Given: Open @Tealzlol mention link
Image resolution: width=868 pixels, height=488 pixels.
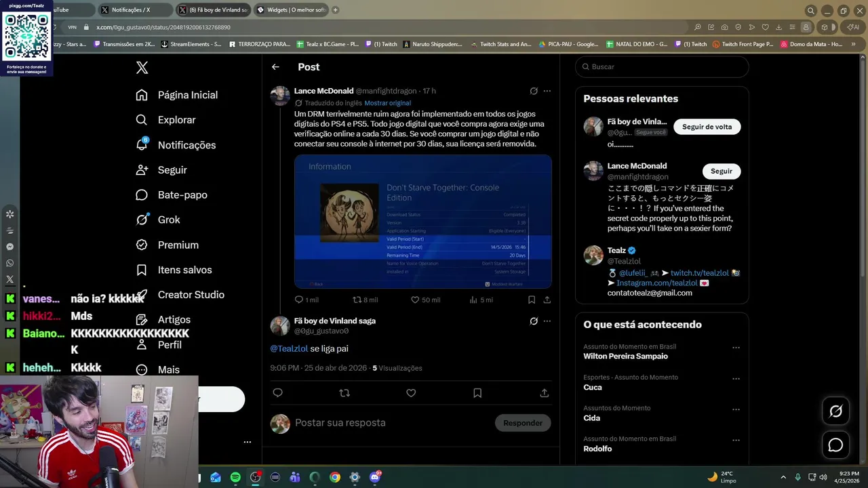Looking at the screenshot, I should pos(289,348).
